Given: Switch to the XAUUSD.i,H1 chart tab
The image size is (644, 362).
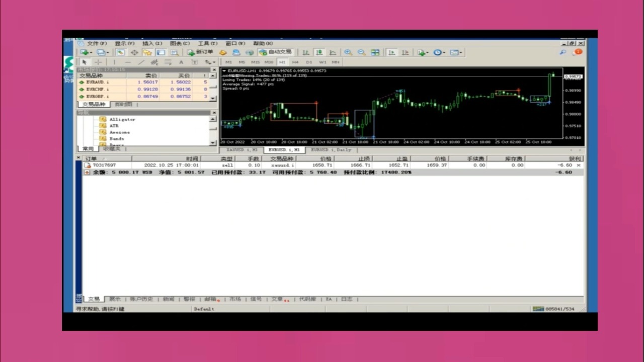Looking at the screenshot, I should coord(242,150).
